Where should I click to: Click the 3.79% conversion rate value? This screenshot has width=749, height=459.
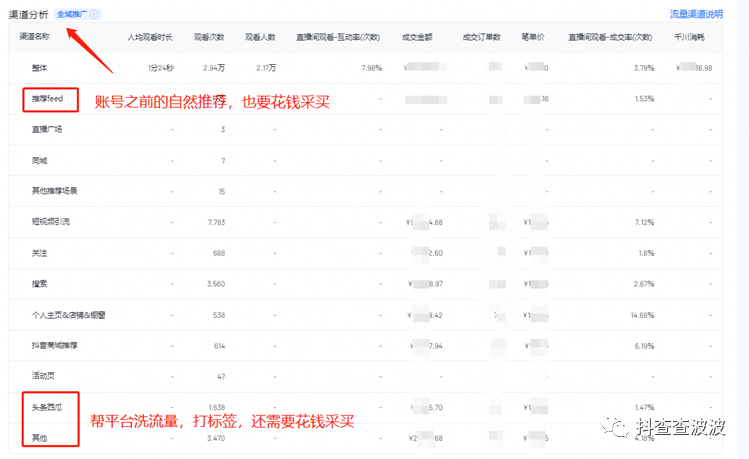(644, 68)
